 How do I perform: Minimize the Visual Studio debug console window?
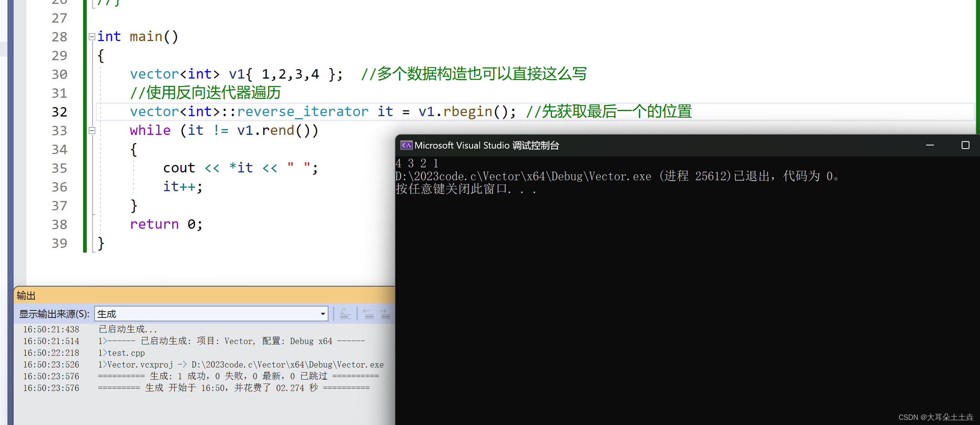(930, 145)
